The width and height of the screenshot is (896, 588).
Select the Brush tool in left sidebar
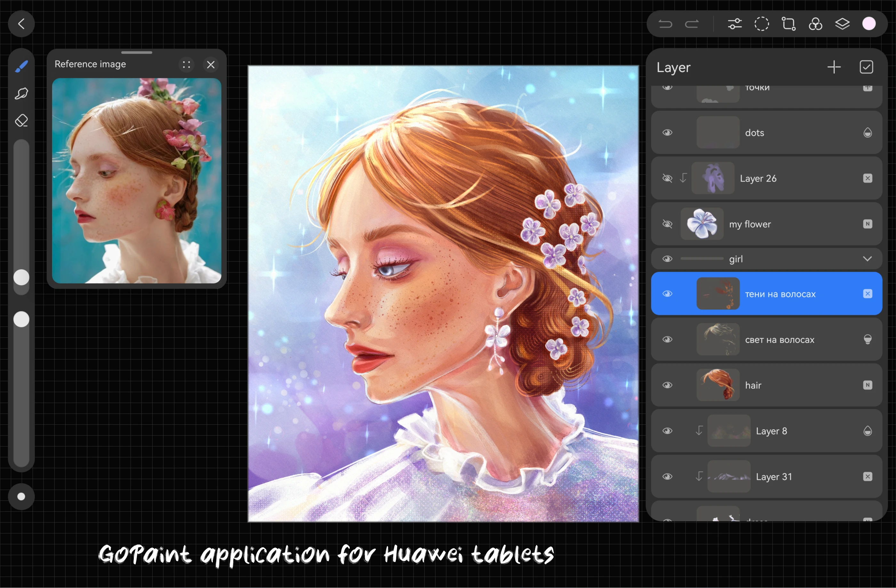pyautogui.click(x=21, y=66)
